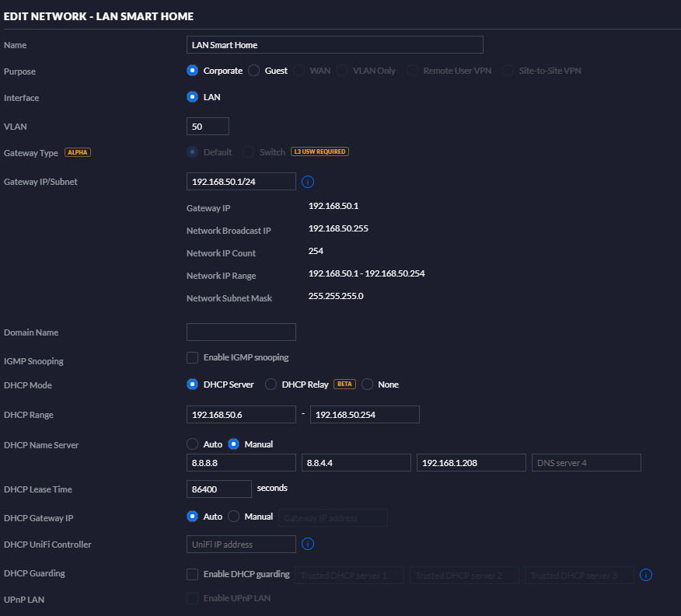Click the subnet mask value 255.255.255.0
This screenshot has width=681, height=616.
click(336, 296)
